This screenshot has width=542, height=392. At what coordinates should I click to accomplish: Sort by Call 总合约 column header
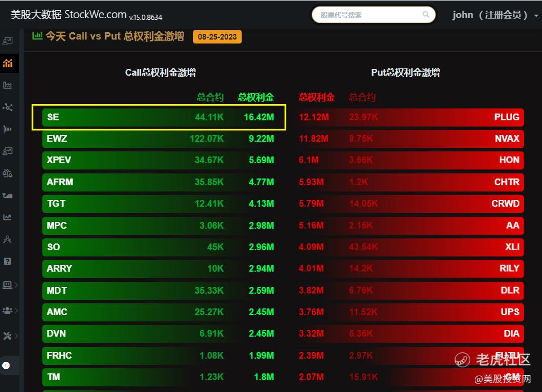pos(211,97)
